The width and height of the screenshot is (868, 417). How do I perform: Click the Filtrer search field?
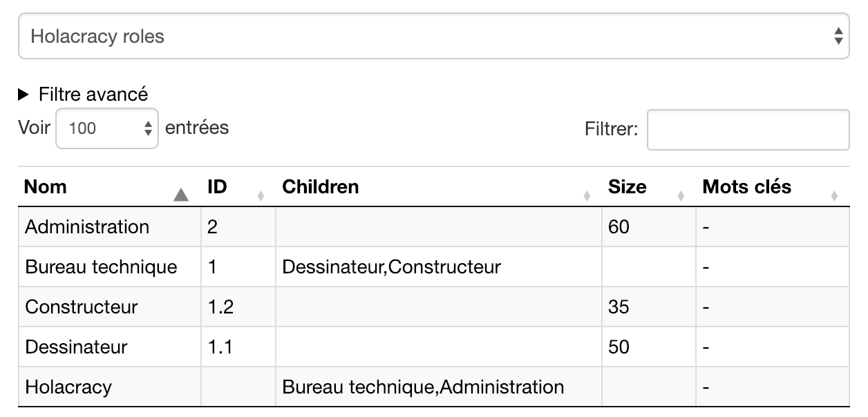point(748,129)
